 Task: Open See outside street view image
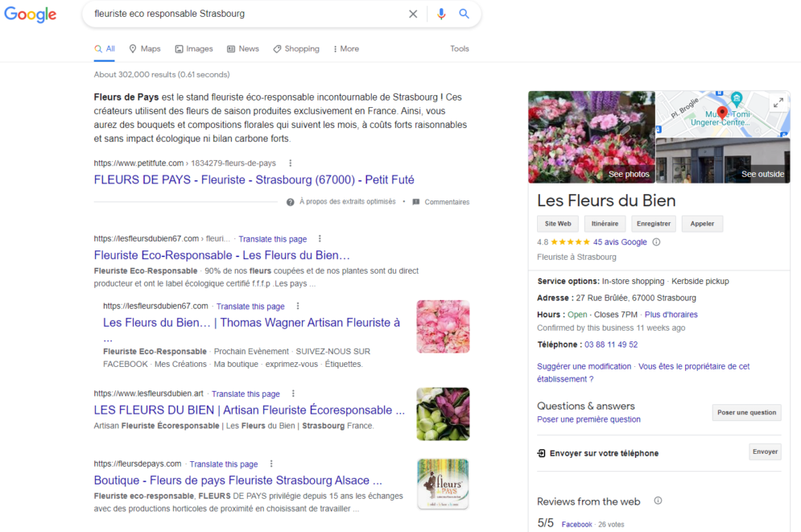723,160
